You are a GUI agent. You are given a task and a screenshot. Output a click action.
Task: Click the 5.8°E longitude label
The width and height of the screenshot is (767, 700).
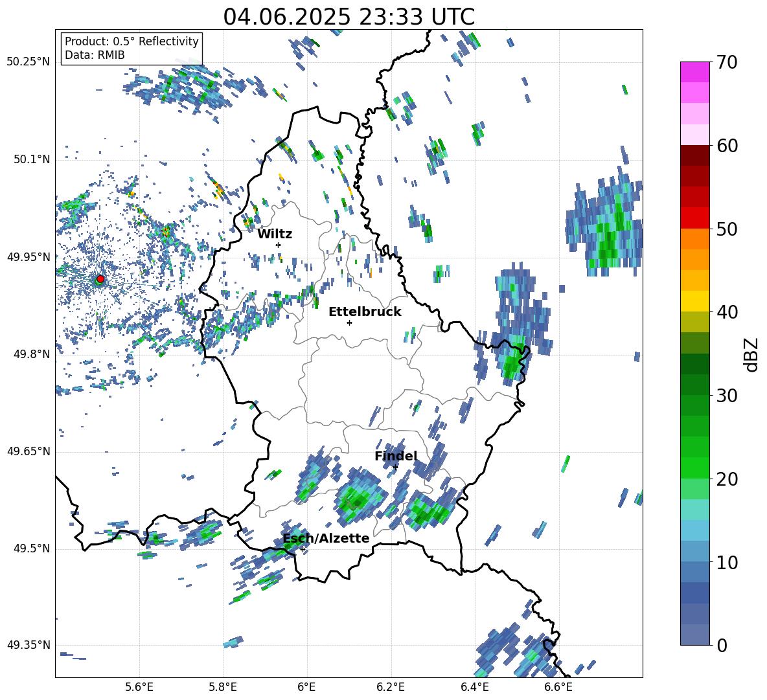[x=223, y=687]
